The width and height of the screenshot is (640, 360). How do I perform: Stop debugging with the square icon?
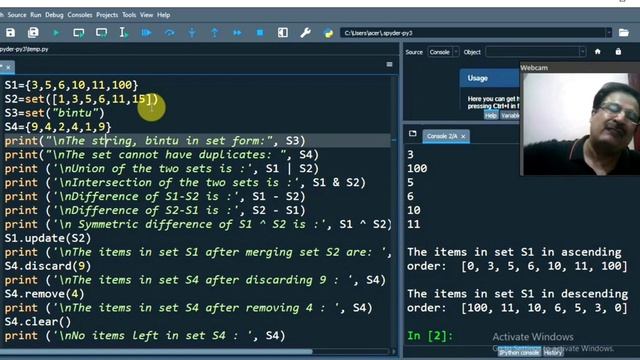click(x=260, y=33)
